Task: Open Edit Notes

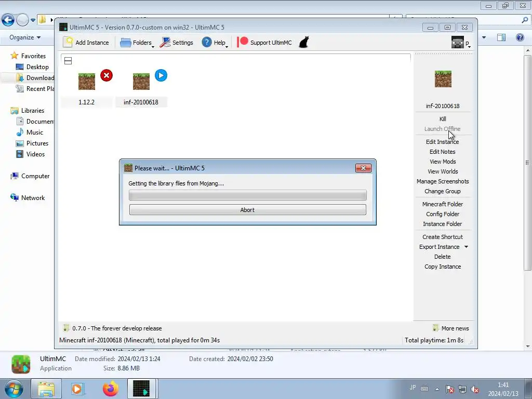Action: (x=443, y=151)
